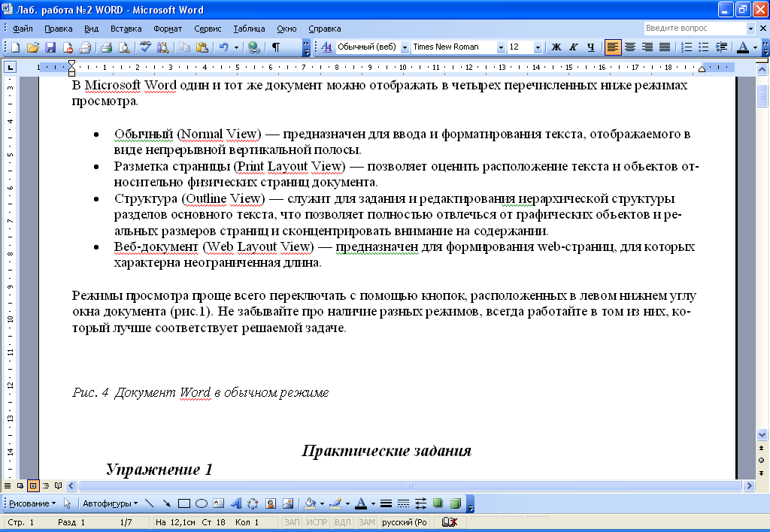
Task: Open the Правка menu
Action: point(59,29)
